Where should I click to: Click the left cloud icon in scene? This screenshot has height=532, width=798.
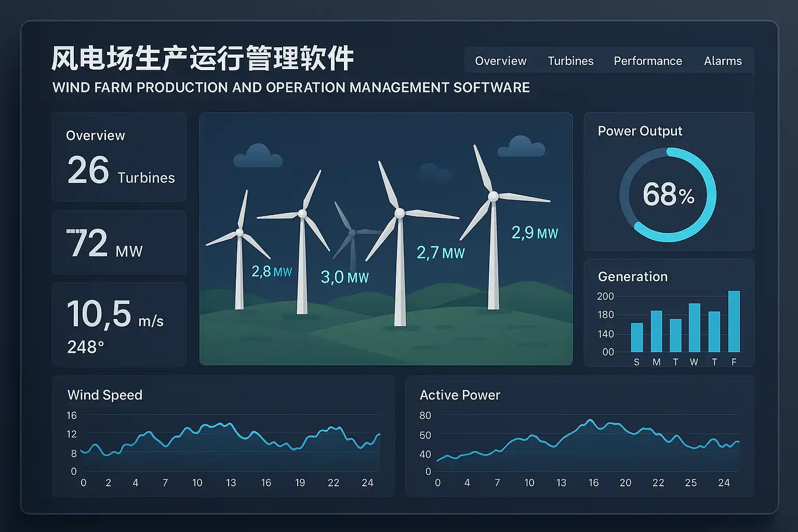point(258,156)
